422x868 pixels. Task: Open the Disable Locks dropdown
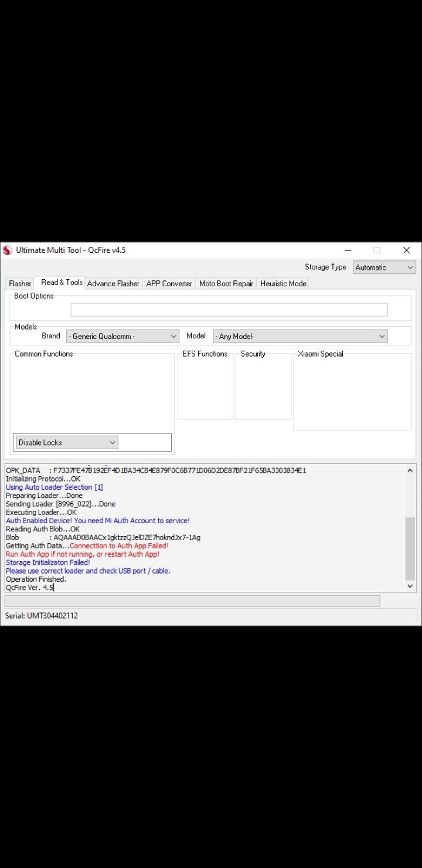click(x=67, y=442)
